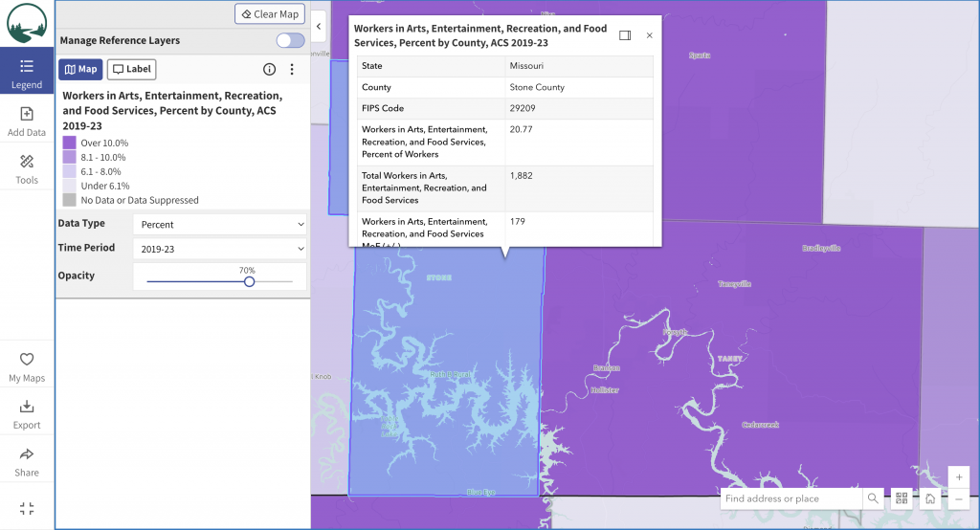The height and width of the screenshot is (530, 980).
Task: Click the exit fullscreen arrows icon
Action: pos(27,508)
